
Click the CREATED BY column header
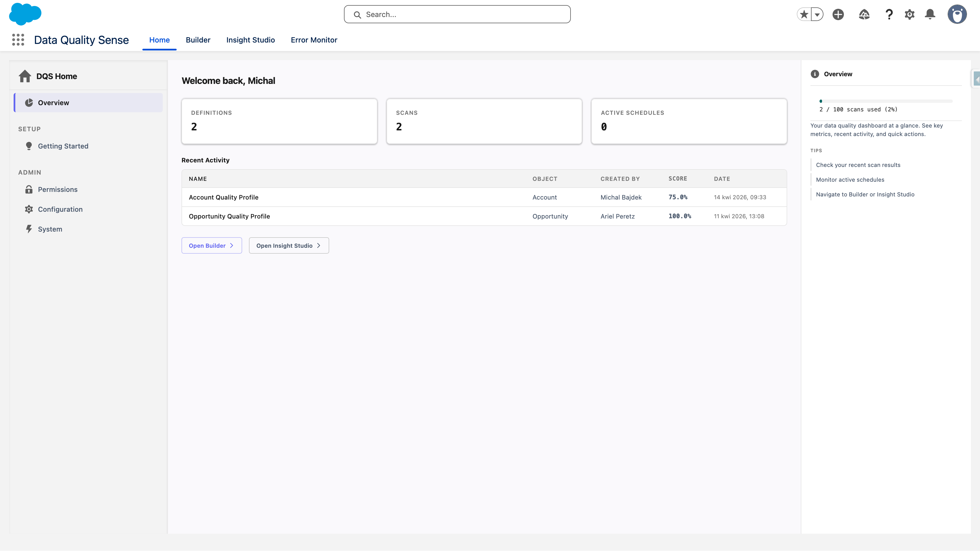click(620, 179)
